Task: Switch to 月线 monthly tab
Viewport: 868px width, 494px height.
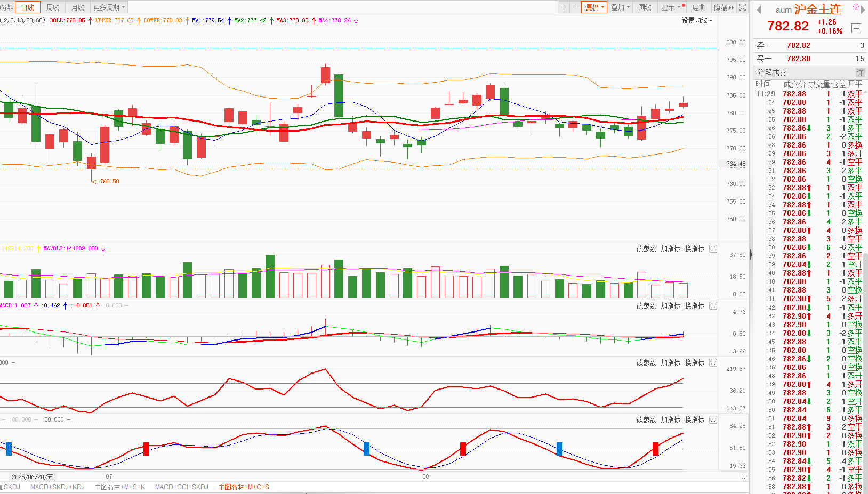Action: click(x=78, y=7)
